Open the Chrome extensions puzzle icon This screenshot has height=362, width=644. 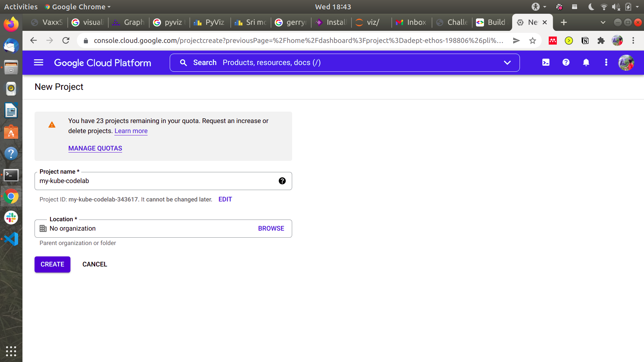point(601,41)
